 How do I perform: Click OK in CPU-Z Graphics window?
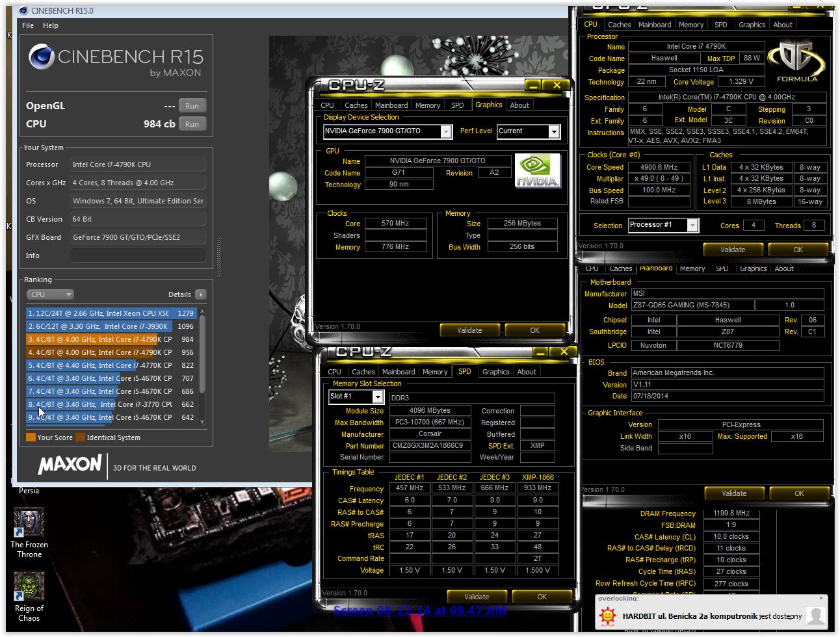534,330
